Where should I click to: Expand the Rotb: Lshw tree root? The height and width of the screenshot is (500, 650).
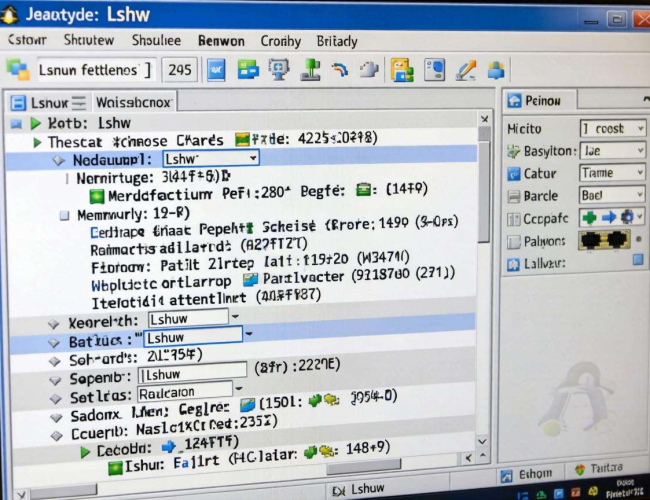36,123
